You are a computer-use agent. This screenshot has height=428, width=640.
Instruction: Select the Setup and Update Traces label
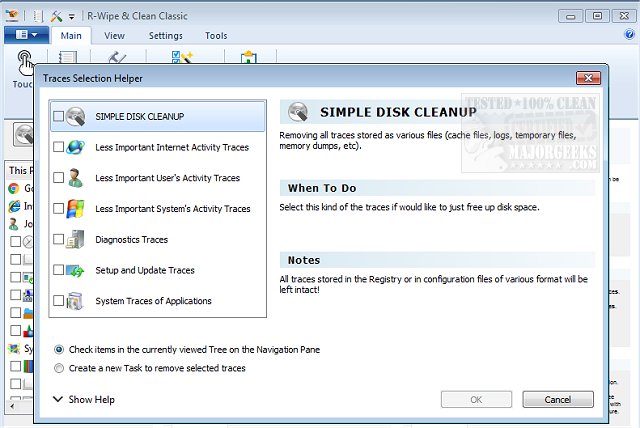click(145, 270)
